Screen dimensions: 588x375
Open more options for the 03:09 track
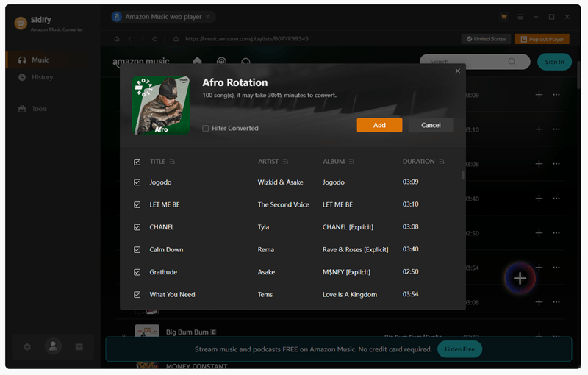click(x=556, y=95)
